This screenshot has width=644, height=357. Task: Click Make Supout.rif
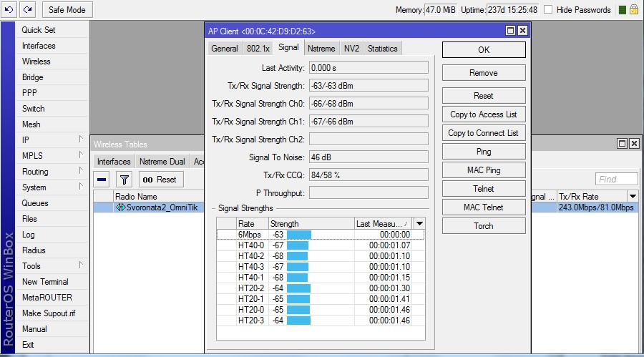click(49, 313)
